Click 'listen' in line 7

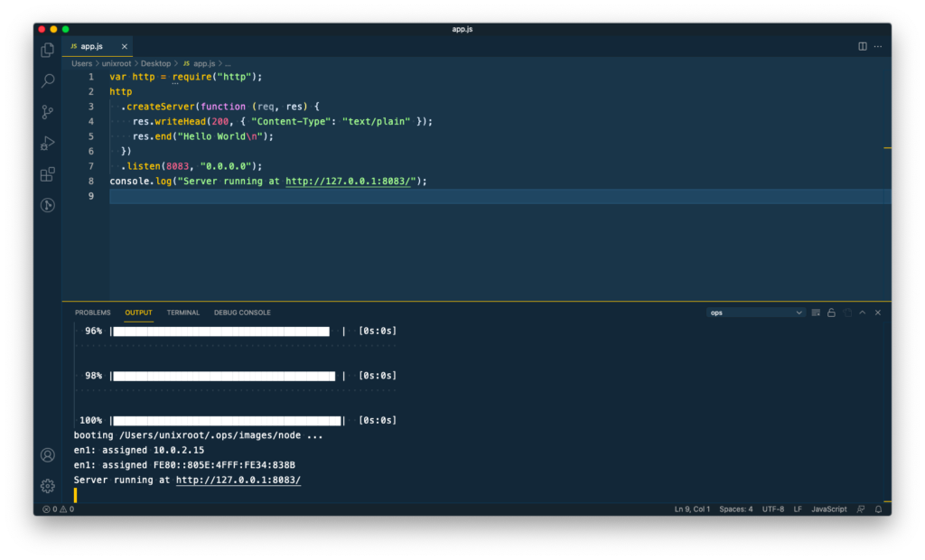pos(144,166)
